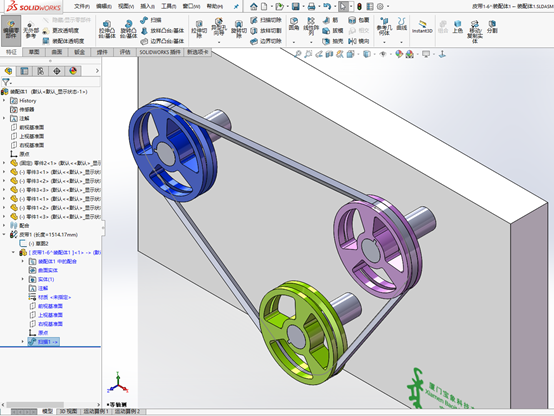Select the Fillet (圆角) tool

294,24
